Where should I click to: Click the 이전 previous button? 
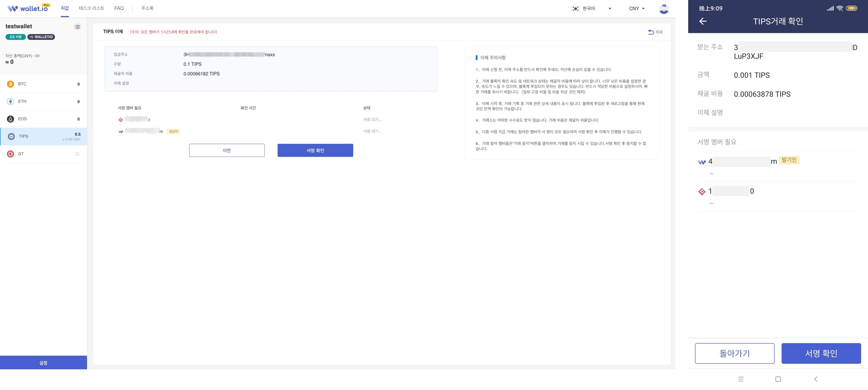click(x=227, y=150)
